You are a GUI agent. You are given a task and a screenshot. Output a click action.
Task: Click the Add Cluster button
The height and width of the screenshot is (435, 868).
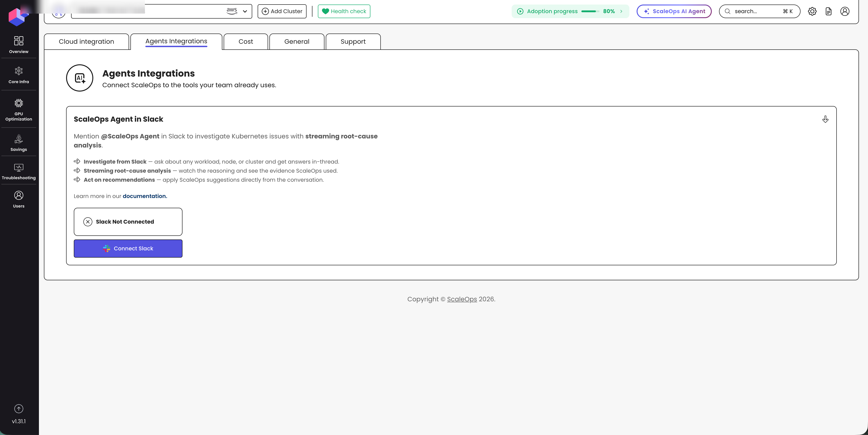(x=282, y=12)
